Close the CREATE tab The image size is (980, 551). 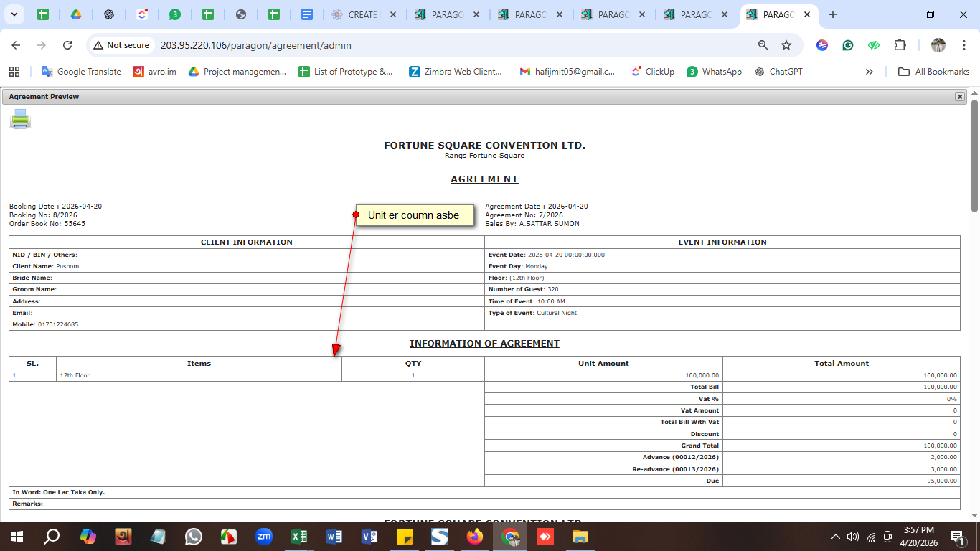[392, 14]
